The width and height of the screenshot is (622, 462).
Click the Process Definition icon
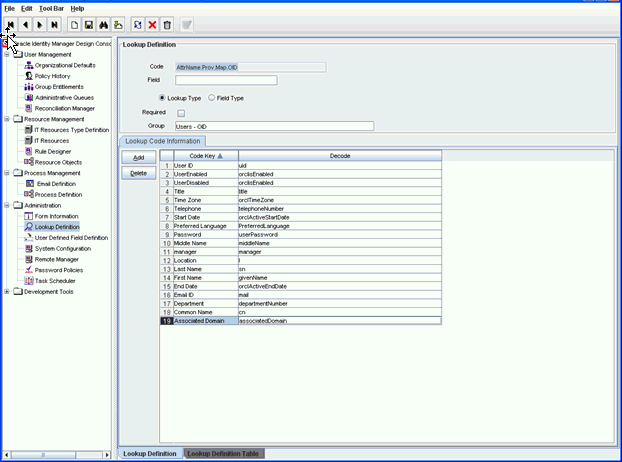tap(29, 194)
